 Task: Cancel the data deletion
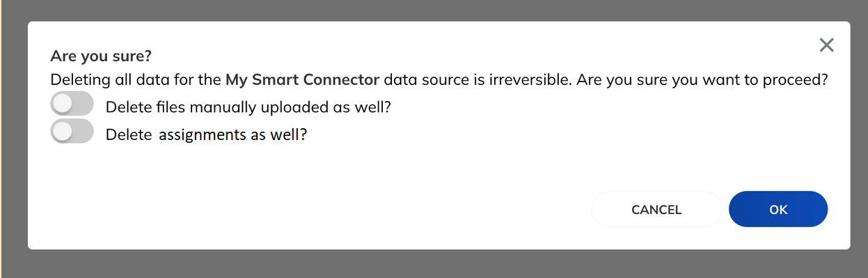point(656,209)
